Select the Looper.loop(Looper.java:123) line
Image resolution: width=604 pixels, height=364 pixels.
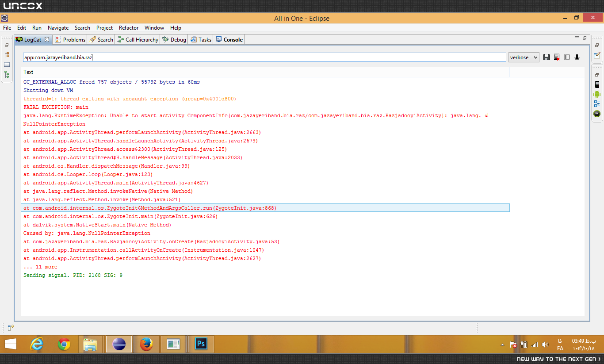coord(265,174)
